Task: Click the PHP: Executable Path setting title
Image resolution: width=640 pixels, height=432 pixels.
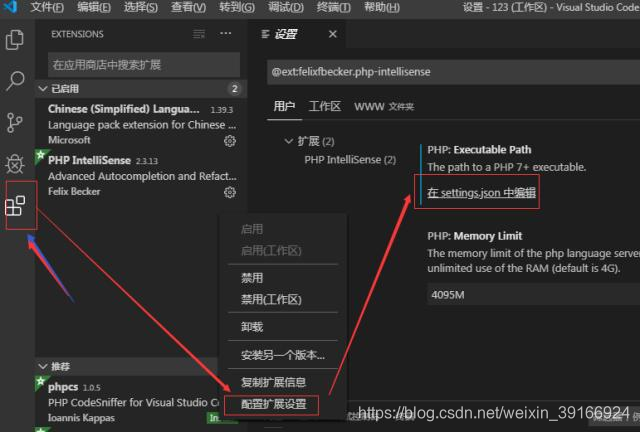Action: (479, 150)
